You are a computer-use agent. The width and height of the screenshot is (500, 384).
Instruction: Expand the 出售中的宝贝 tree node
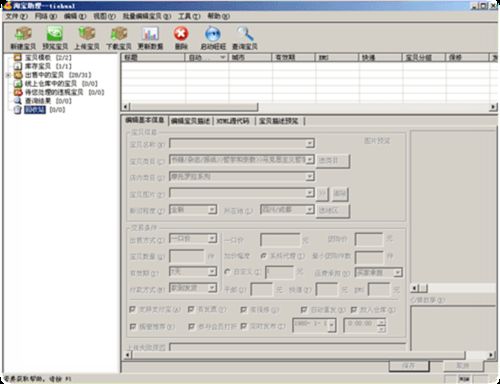pos(8,75)
